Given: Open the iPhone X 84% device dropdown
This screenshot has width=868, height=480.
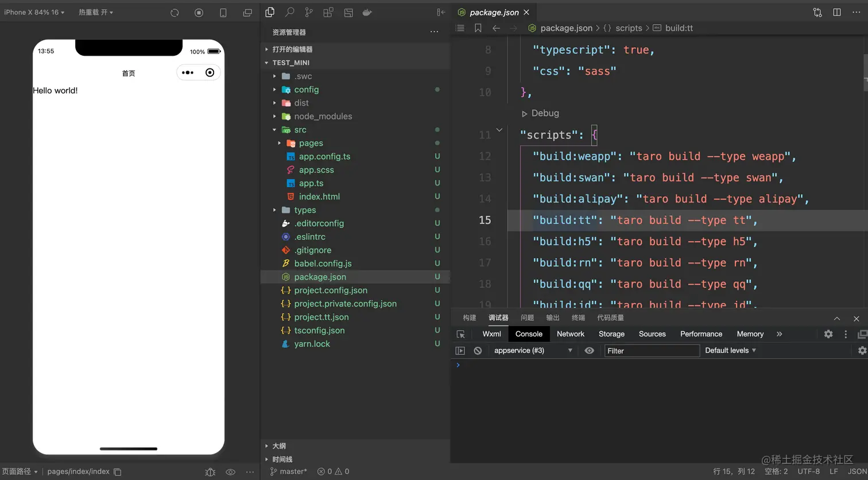Looking at the screenshot, I should [x=34, y=12].
